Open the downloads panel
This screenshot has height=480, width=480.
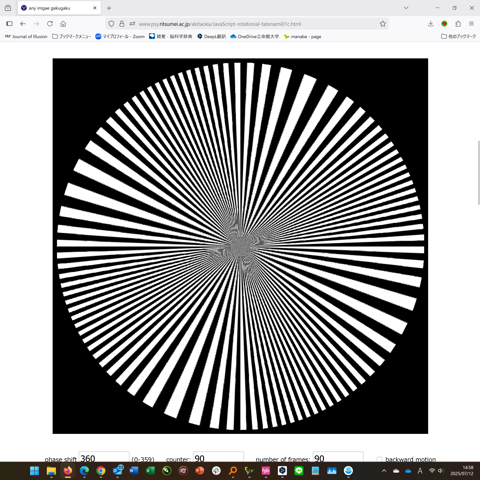coord(430,24)
